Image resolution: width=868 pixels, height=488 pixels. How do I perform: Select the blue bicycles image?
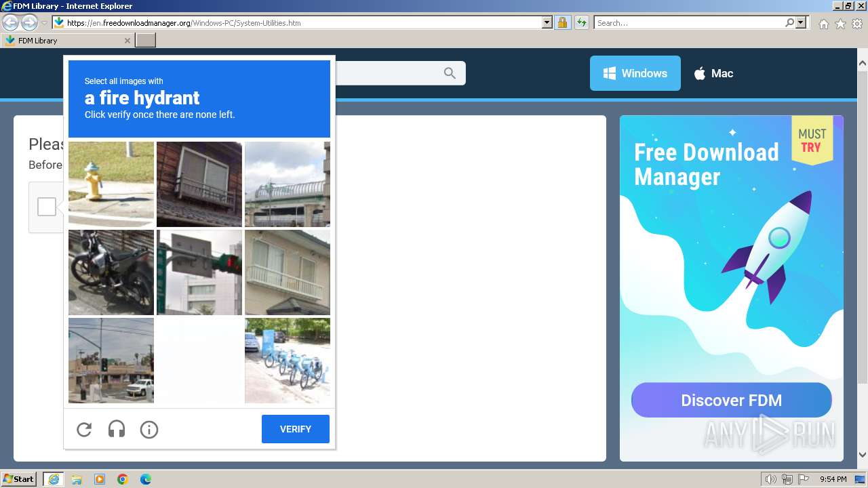coord(288,361)
